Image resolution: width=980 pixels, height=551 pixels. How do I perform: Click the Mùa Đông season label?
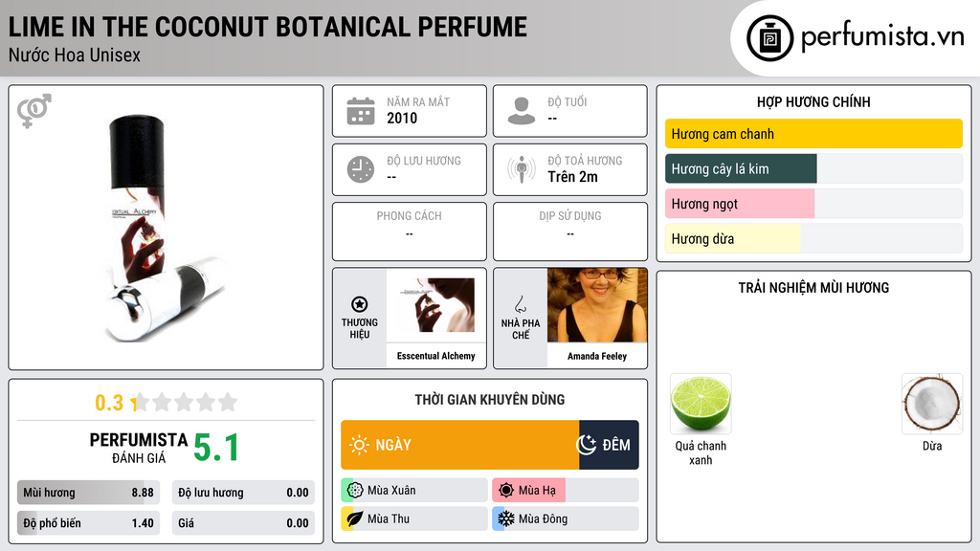click(543, 518)
